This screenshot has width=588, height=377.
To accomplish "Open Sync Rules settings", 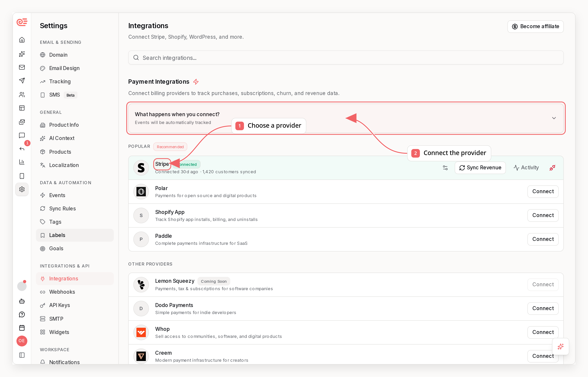I will point(75,209).
